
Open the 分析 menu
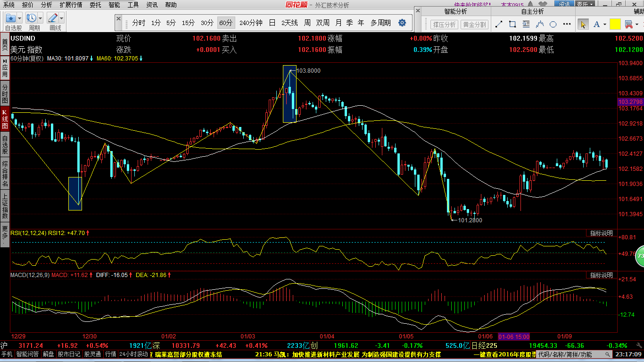(46, 5)
